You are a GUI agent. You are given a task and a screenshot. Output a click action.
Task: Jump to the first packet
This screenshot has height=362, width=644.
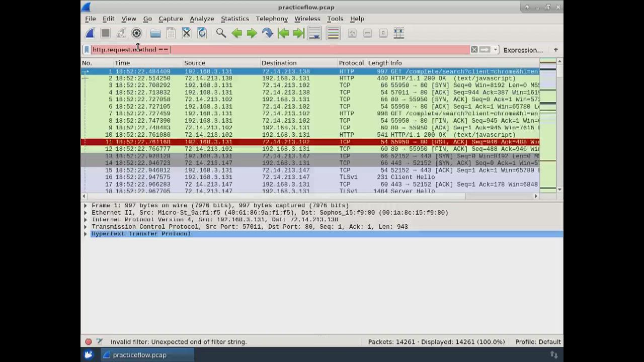283,33
